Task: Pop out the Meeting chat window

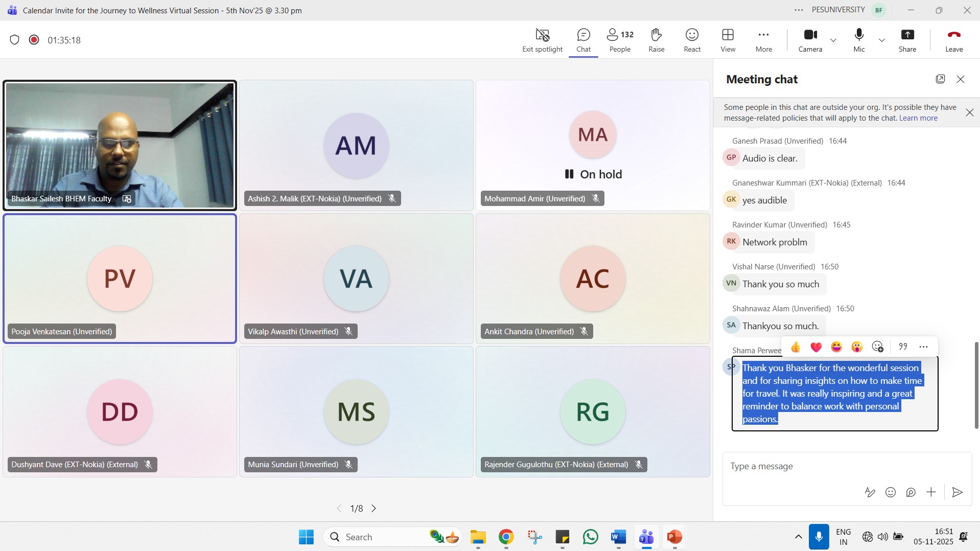Action: point(940,79)
